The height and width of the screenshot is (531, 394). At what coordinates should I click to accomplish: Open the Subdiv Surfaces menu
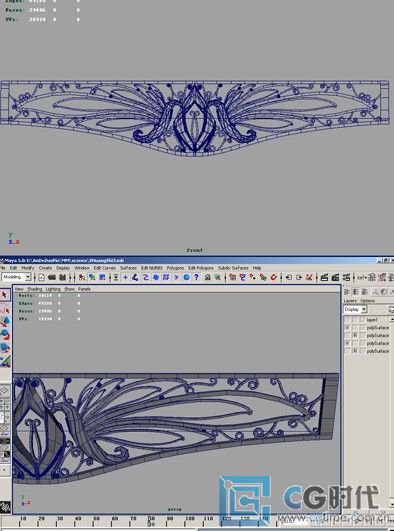(233, 268)
